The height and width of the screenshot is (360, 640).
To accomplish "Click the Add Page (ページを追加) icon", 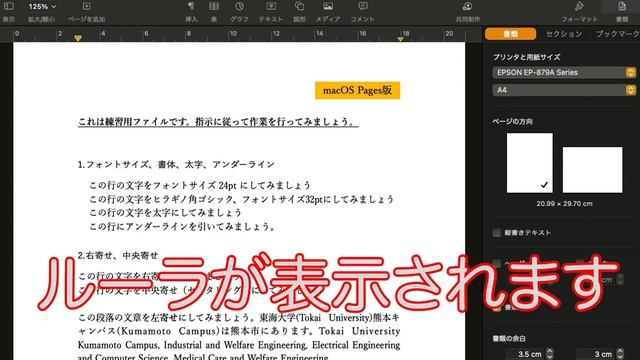I will [x=87, y=6].
